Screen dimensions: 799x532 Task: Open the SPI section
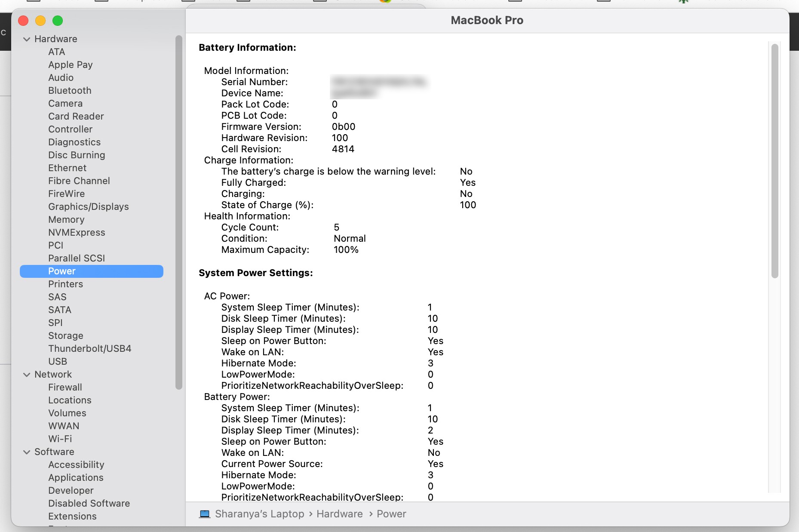pyautogui.click(x=55, y=323)
